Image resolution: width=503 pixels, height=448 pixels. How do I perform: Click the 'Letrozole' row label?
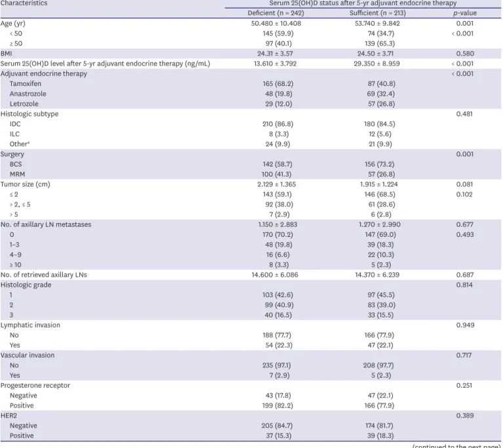tap(24, 104)
